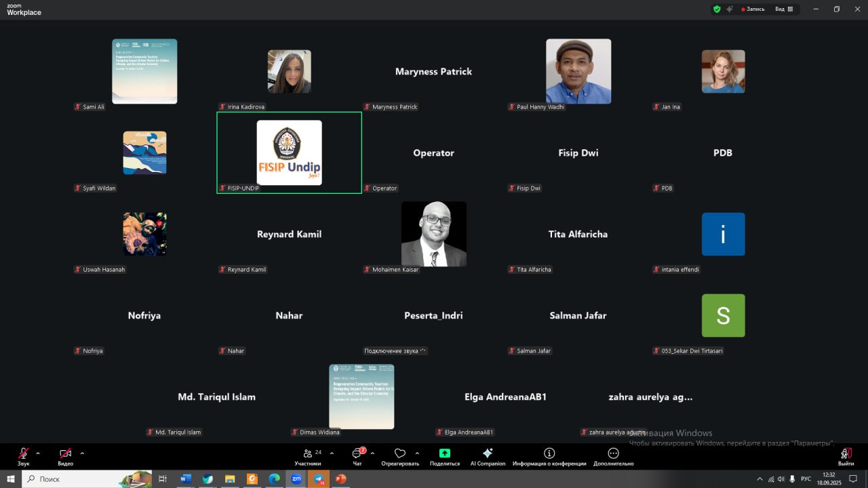Expand arrow next to Отреагировать
868x488 pixels.
(x=416, y=453)
